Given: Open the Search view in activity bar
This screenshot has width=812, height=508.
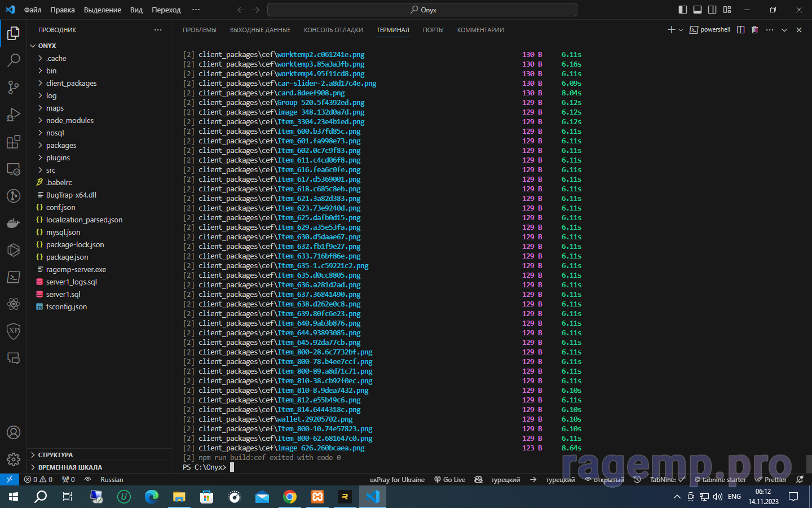Looking at the screenshot, I should click(x=14, y=60).
